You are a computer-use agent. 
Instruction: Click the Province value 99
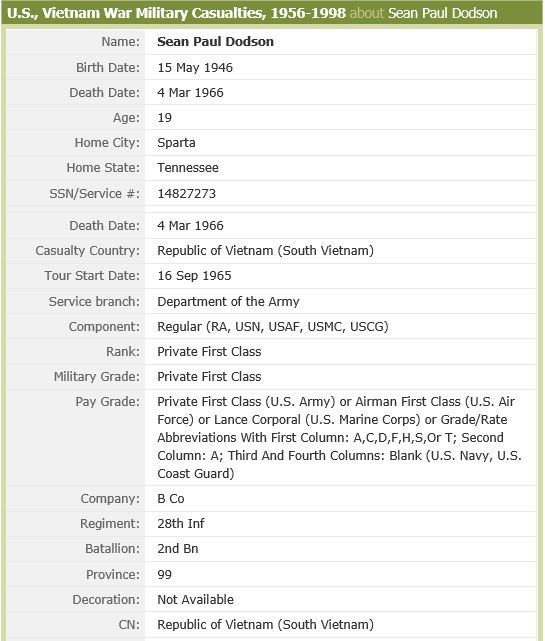[x=164, y=575]
